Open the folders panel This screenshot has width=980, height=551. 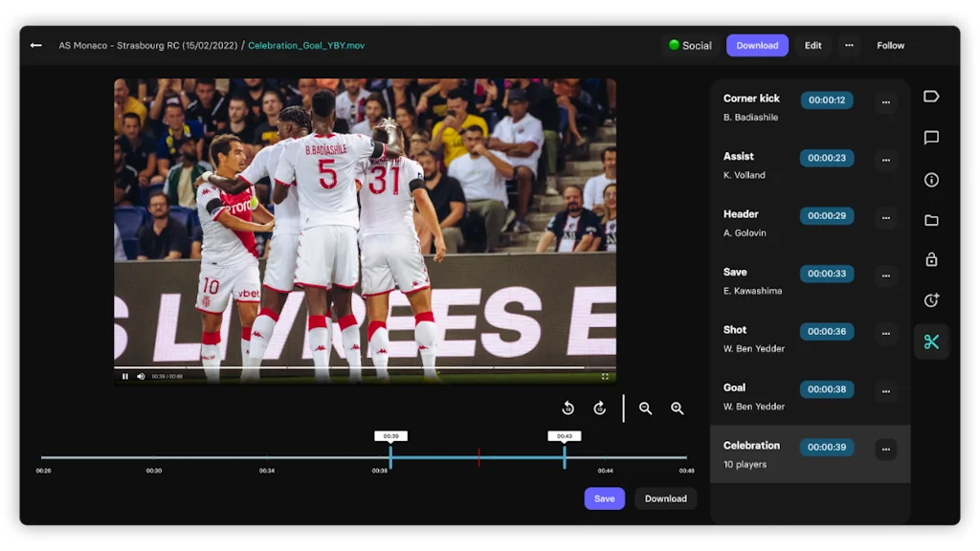[x=931, y=221]
